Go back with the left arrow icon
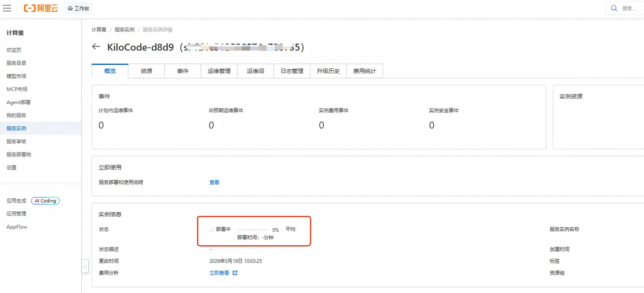Viewport: 644px width, 293px height. point(96,47)
